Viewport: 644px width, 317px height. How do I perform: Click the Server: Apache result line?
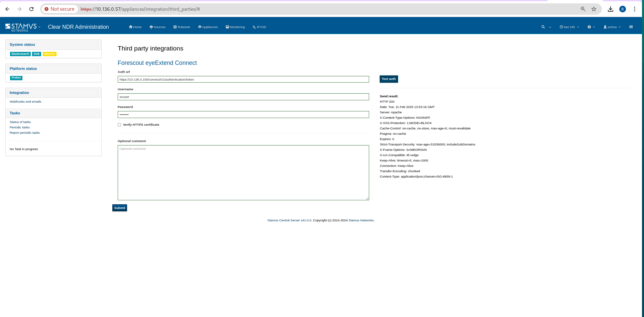(391, 112)
